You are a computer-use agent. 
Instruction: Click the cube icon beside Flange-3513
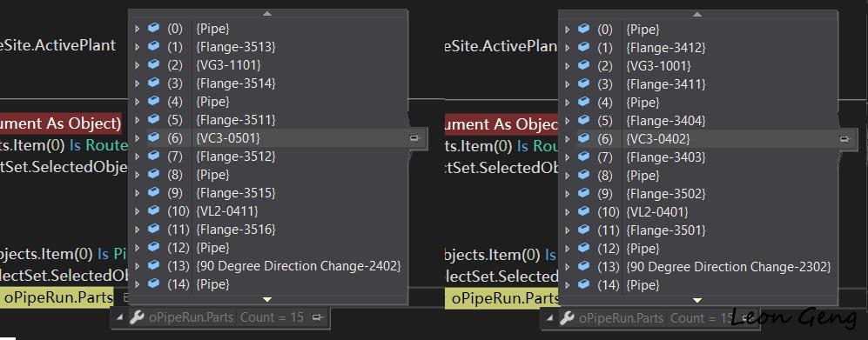pos(153,46)
